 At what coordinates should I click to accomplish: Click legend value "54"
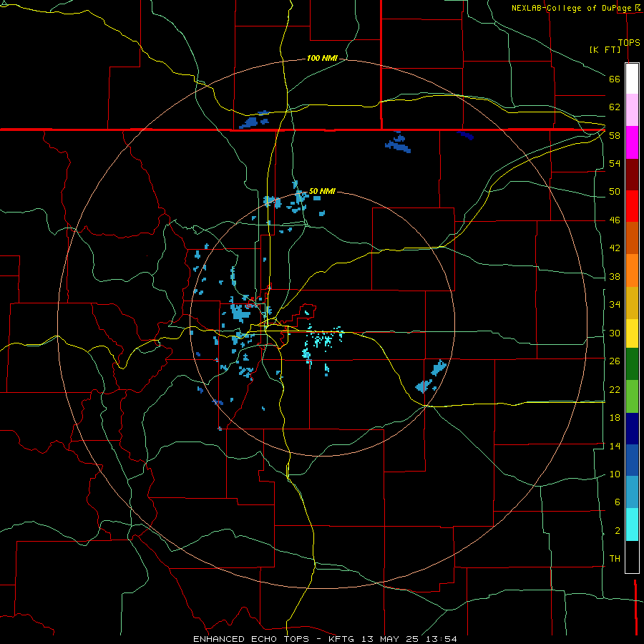click(x=615, y=163)
